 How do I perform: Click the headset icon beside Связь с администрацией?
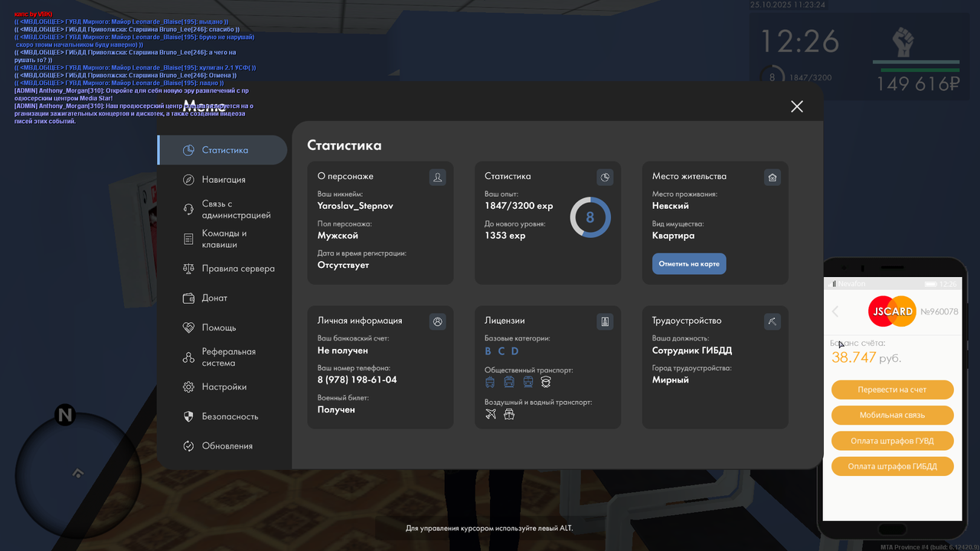coord(188,209)
